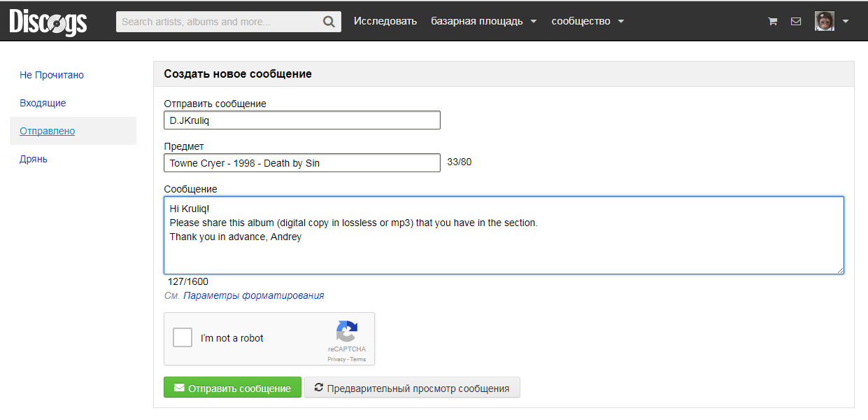This screenshot has height=420, width=868.
Task: Open the Discogs home logo
Action: 48,22
